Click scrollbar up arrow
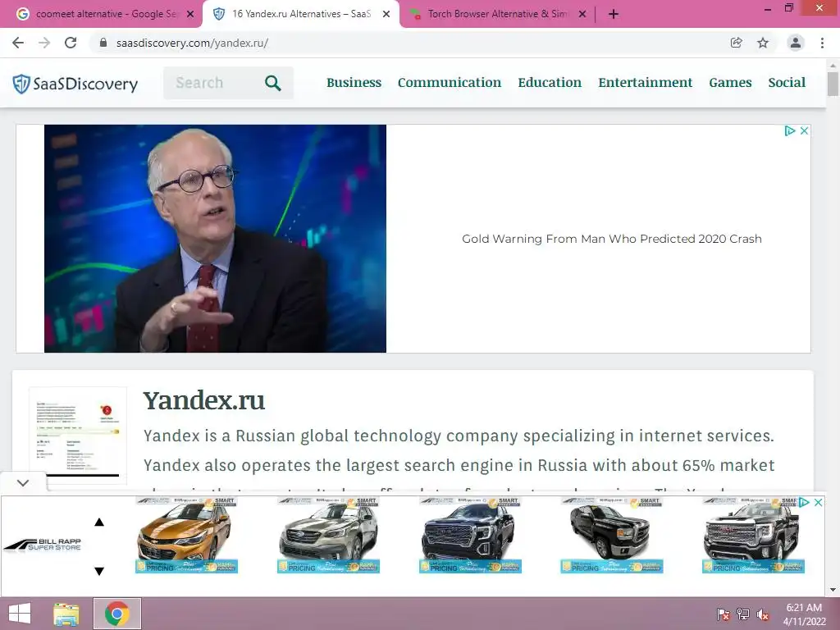The width and height of the screenshot is (840, 630). pyautogui.click(x=833, y=66)
